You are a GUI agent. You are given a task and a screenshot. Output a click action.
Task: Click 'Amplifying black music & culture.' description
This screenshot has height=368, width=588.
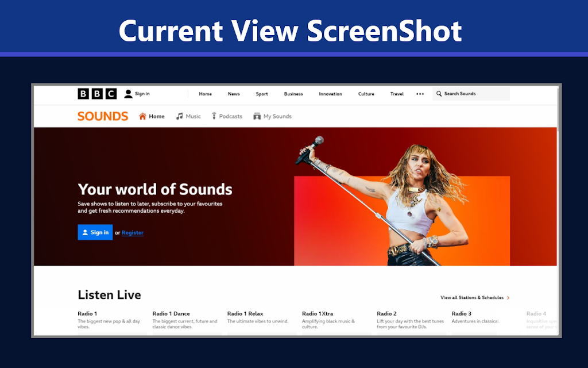[x=328, y=324]
